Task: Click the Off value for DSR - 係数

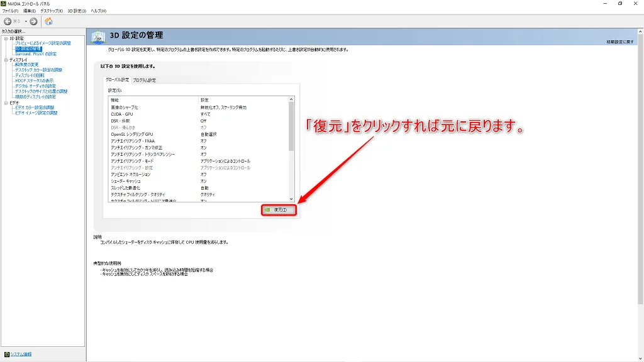Action: pyautogui.click(x=203, y=121)
